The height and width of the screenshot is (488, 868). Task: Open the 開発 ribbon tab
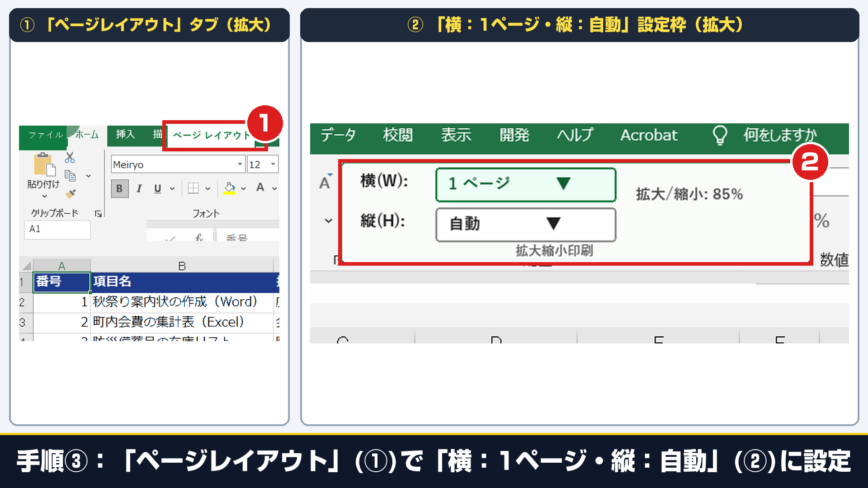(x=514, y=135)
